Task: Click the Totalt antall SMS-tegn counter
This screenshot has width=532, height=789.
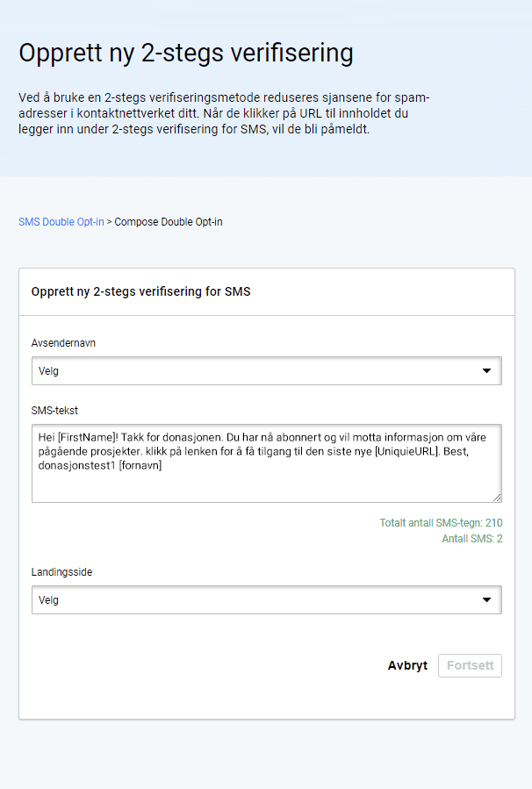Action: coord(440,522)
